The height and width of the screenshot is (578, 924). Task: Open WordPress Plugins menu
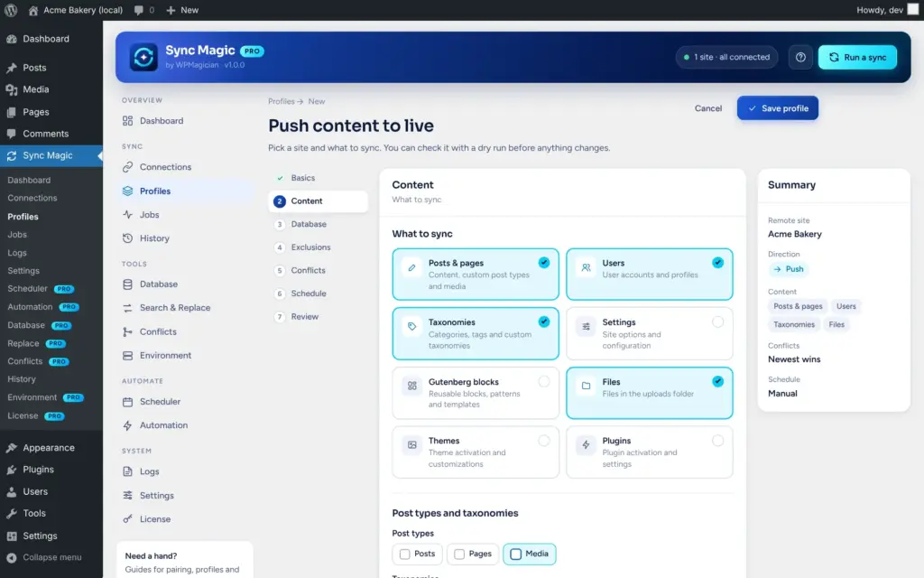click(x=51, y=470)
